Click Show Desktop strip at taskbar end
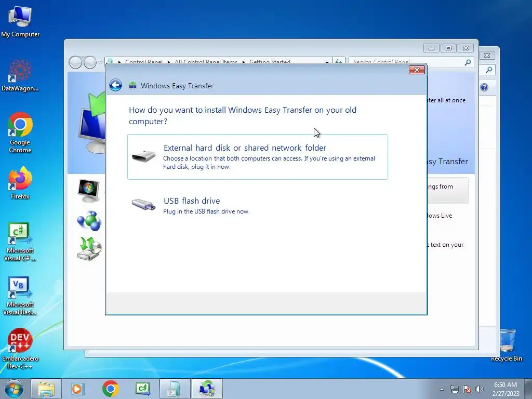The width and height of the screenshot is (532, 399). (528, 389)
